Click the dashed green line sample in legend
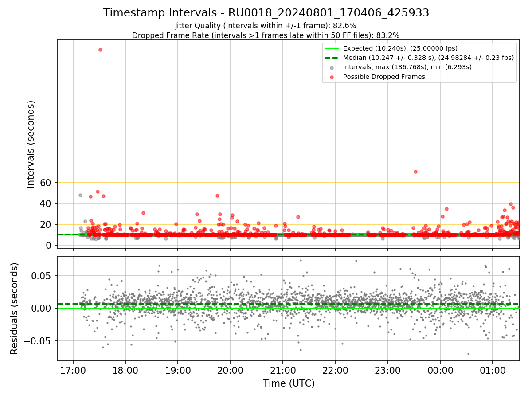The width and height of the screenshot is (532, 399). coord(332,58)
